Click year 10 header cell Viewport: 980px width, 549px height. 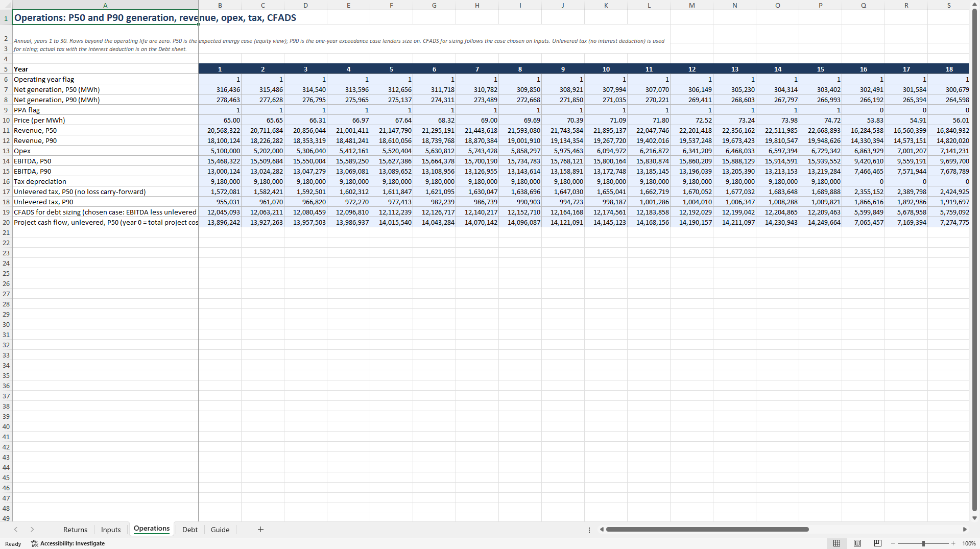[x=606, y=69]
